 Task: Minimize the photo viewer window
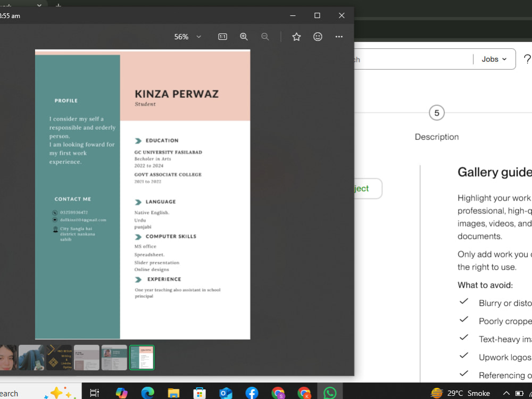pos(293,15)
